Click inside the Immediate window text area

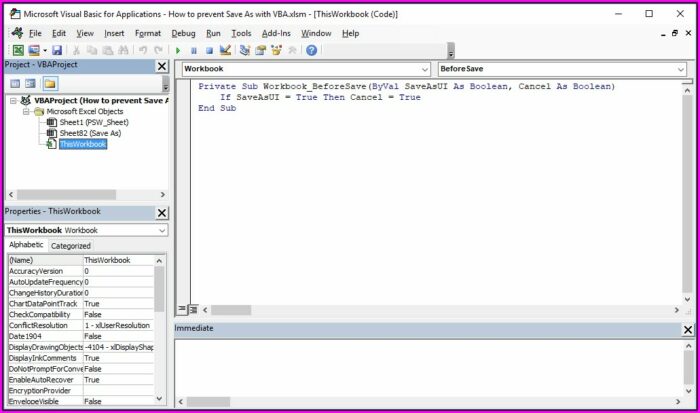[428, 367]
